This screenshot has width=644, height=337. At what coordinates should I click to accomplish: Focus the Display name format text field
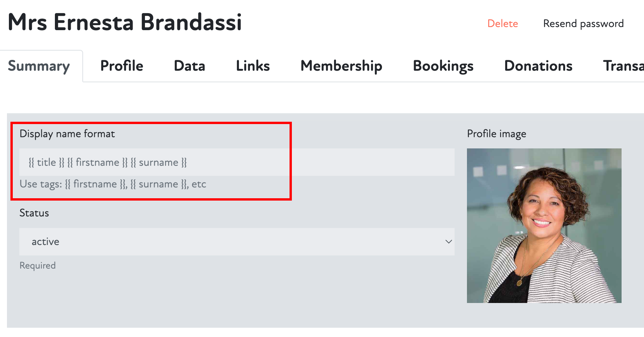237,162
